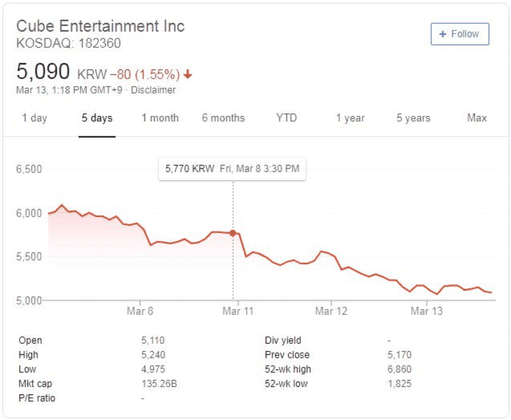The image size is (511, 420).
Task: Select the 1 day tab
Action: pyautogui.click(x=35, y=118)
